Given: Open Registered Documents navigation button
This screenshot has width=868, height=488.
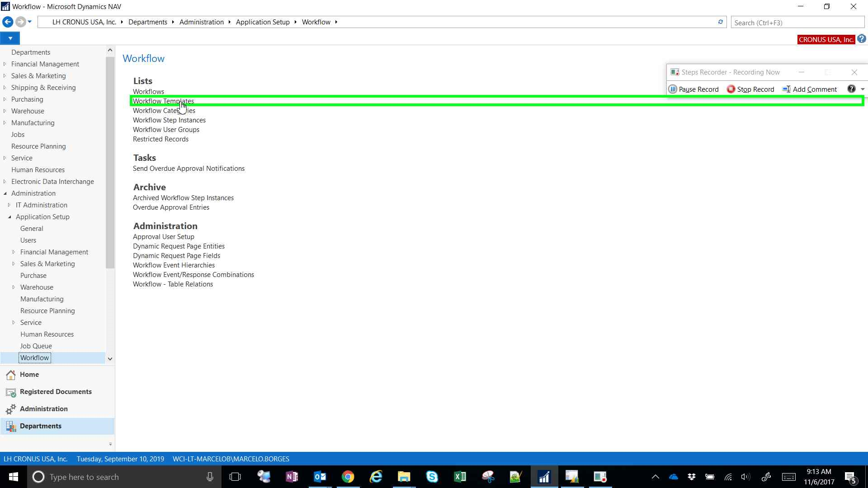Looking at the screenshot, I should coord(55,392).
